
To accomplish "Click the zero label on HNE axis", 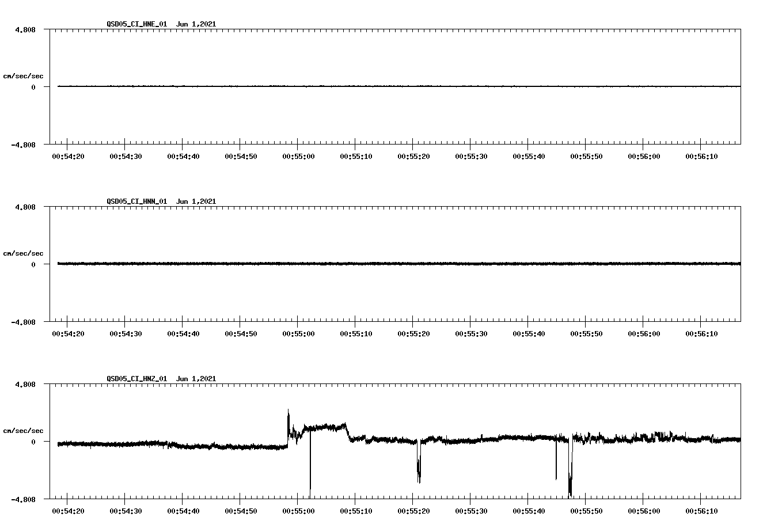I will pos(33,87).
